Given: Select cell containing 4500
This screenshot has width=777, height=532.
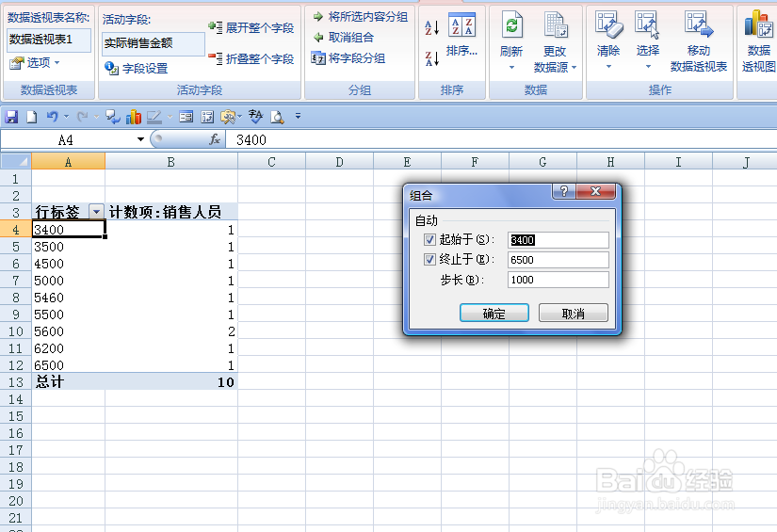Looking at the screenshot, I should (69, 264).
